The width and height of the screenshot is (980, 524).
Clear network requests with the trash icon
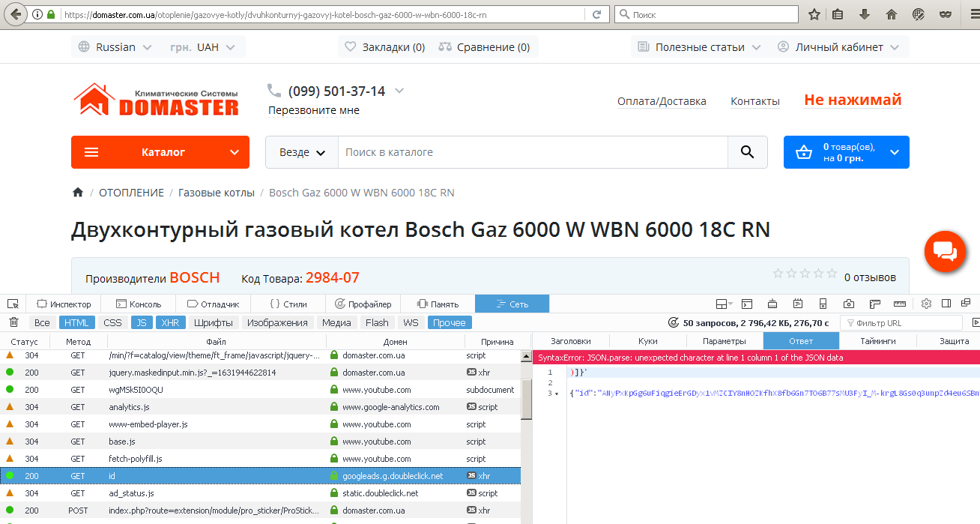(13, 322)
